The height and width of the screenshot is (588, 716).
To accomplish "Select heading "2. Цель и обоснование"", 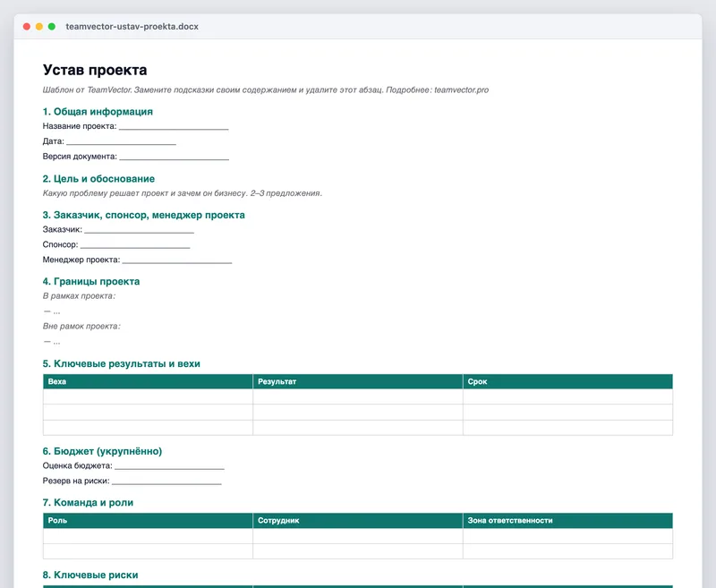I will click(x=98, y=178).
